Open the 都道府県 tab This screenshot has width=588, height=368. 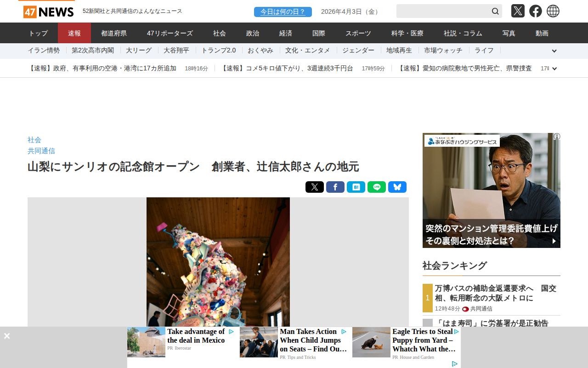click(114, 33)
